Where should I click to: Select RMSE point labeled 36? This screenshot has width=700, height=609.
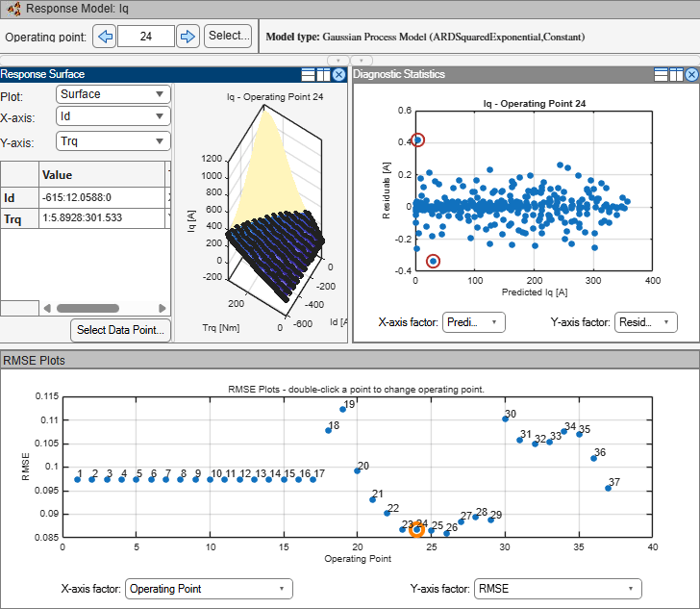pos(594,458)
